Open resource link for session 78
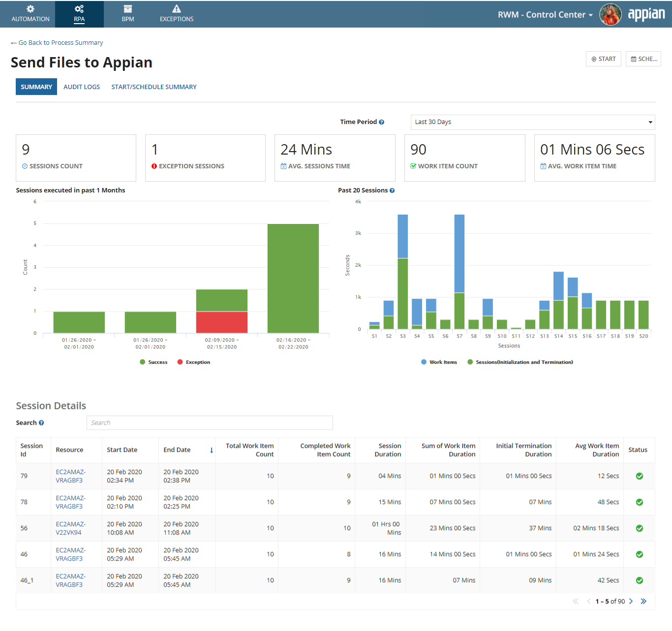The height and width of the screenshot is (631, 672). [70, 502]
